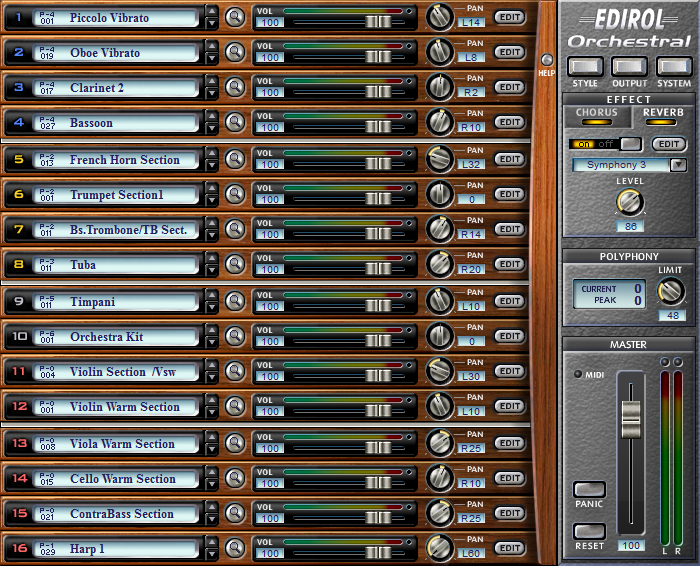Open the Symphony 3 effect type dropdown
This screenshot has height=566, width=700.
tap(679, 165)
